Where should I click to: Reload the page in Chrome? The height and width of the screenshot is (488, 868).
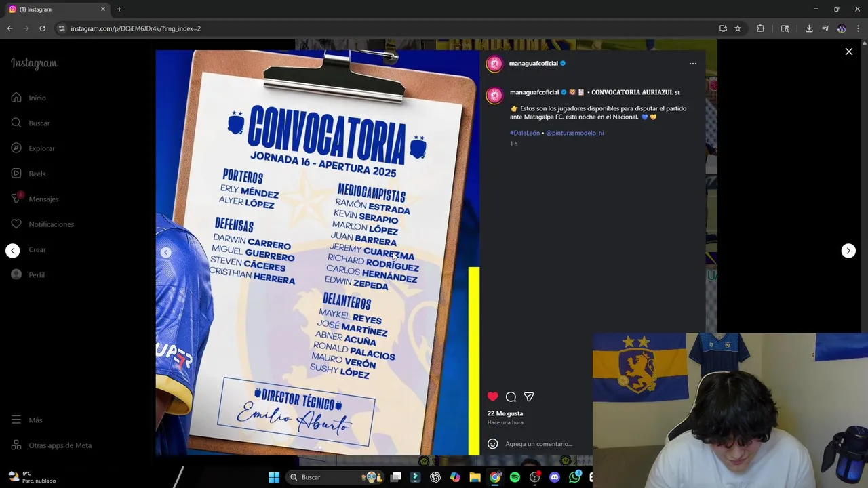(42, 28)
